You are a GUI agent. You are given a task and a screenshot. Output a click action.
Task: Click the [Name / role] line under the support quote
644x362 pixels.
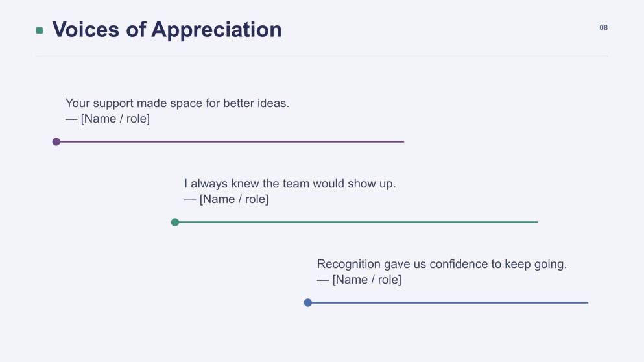point(108,119)
